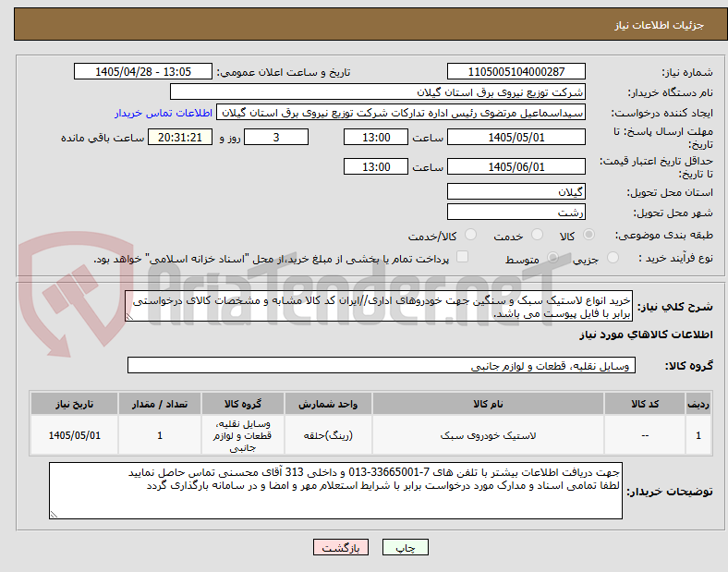Screen dimensions: 728x572
Task: Click the buyer organization name field
Action: 378,91
